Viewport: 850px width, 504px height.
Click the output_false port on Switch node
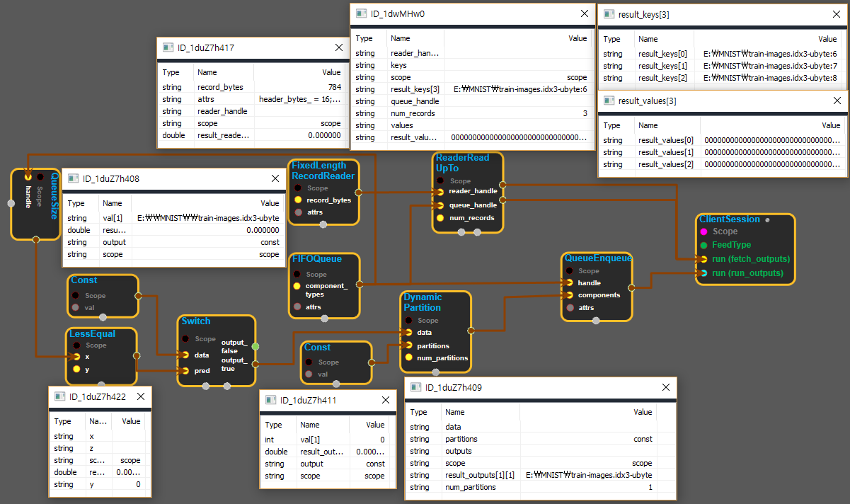255,346
